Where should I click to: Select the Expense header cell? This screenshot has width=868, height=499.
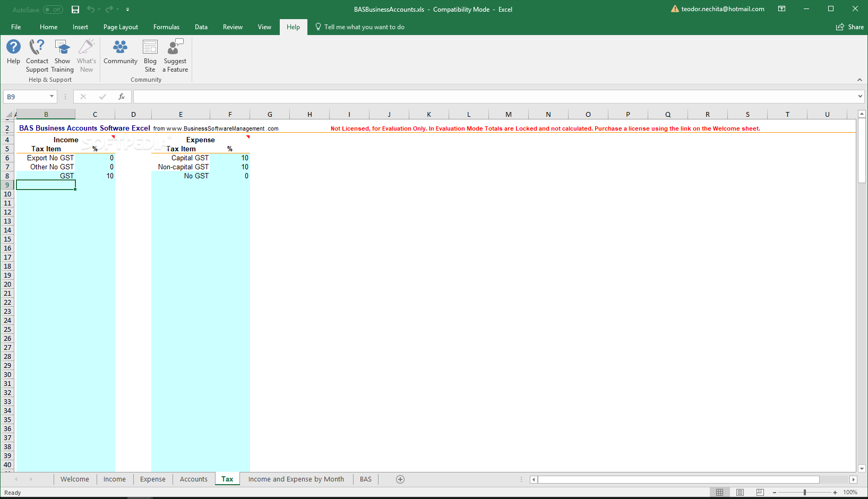201,140
